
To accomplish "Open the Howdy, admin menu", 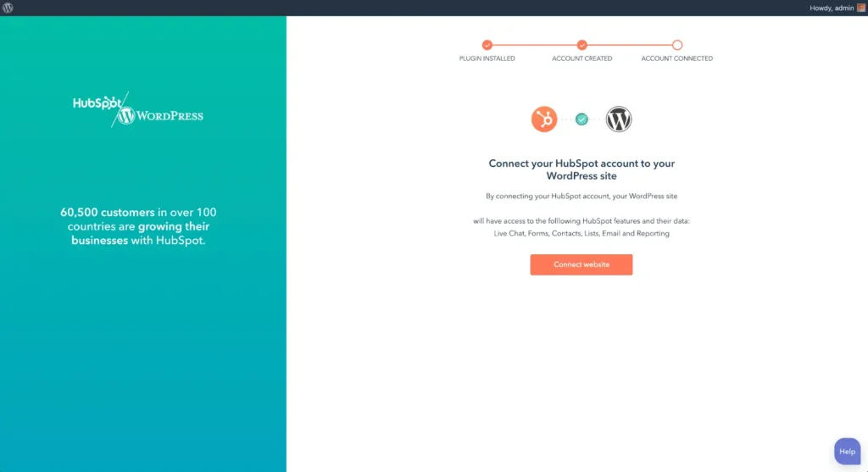I will 832,8.
